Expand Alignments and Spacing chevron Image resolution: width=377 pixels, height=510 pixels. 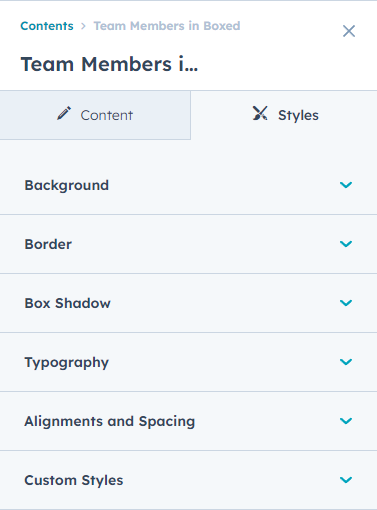346,421
